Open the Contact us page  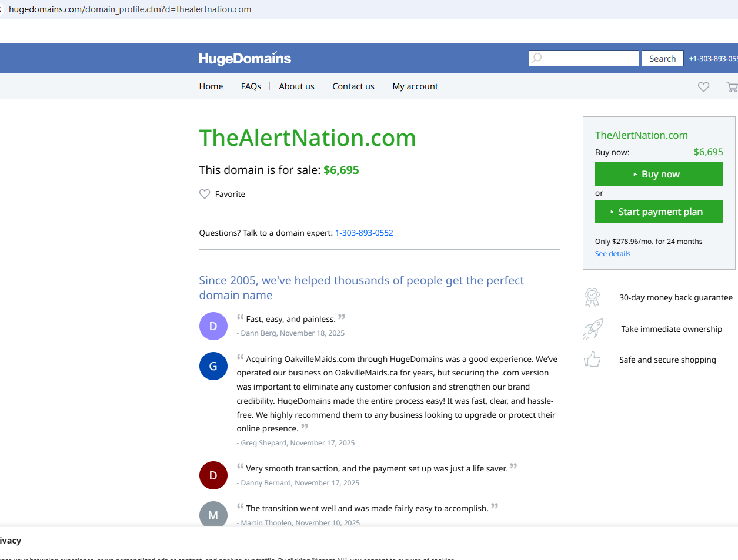[x=353, y=86]
